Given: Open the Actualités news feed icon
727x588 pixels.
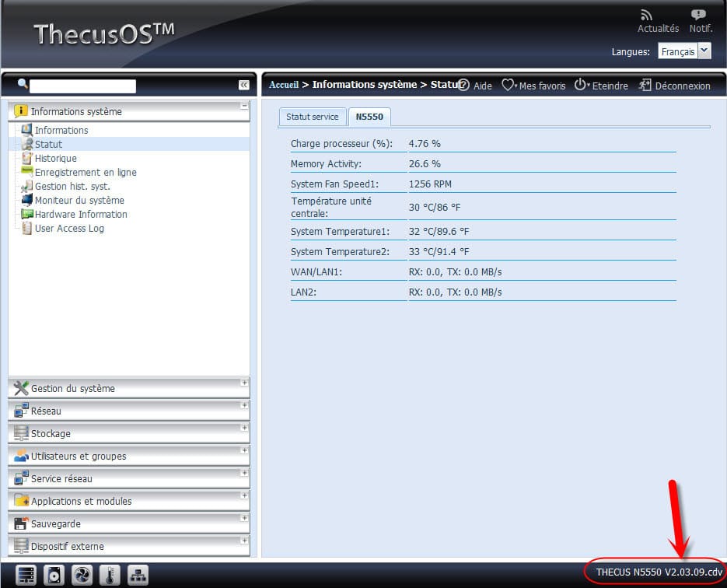Looking at the screenshot, I should pos(646,16).
